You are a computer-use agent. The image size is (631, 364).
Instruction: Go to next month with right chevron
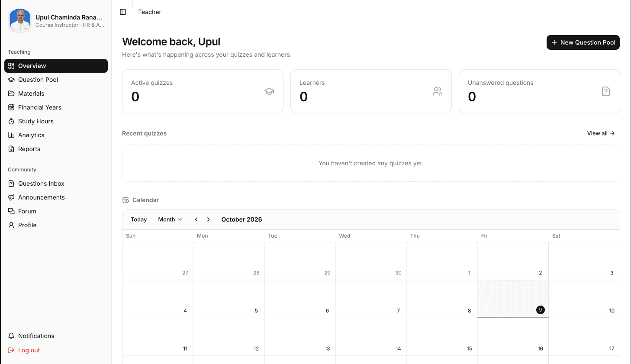[208, 219]
